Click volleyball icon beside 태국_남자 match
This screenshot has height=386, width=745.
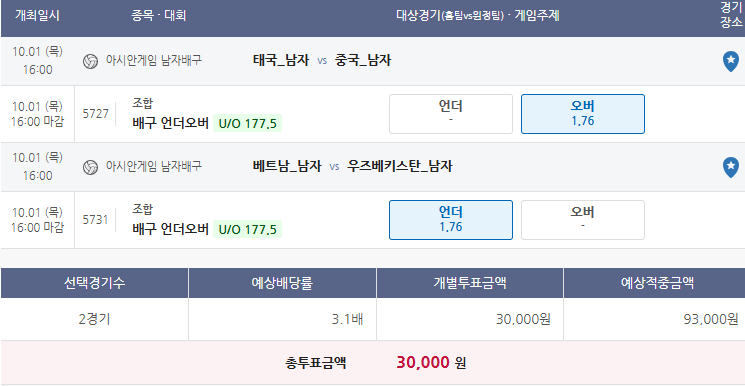90,61
